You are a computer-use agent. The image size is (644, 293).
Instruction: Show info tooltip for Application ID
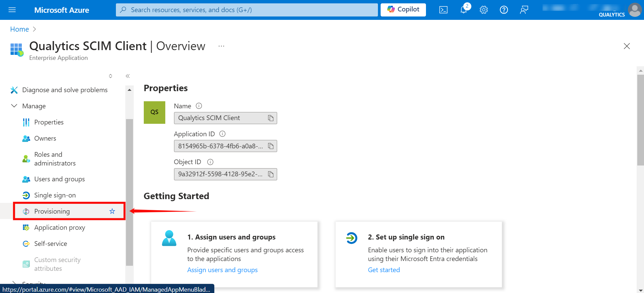pyautogui.click(x=222, y=134)
